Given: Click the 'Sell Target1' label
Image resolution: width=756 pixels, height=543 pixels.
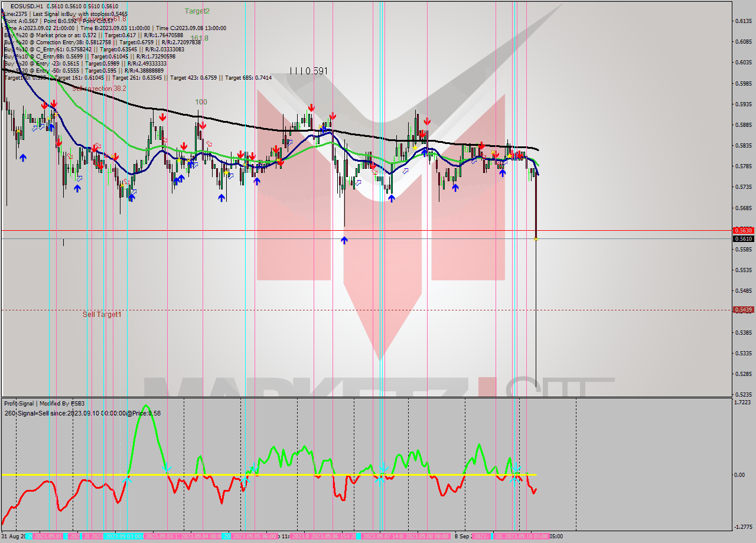Looking at the screenshot, I should tap(102, 315).
